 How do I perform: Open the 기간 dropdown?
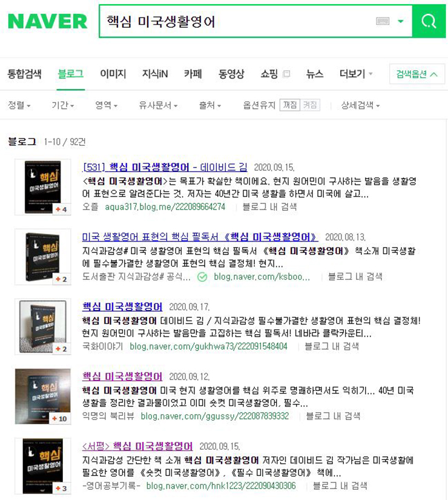63,105
